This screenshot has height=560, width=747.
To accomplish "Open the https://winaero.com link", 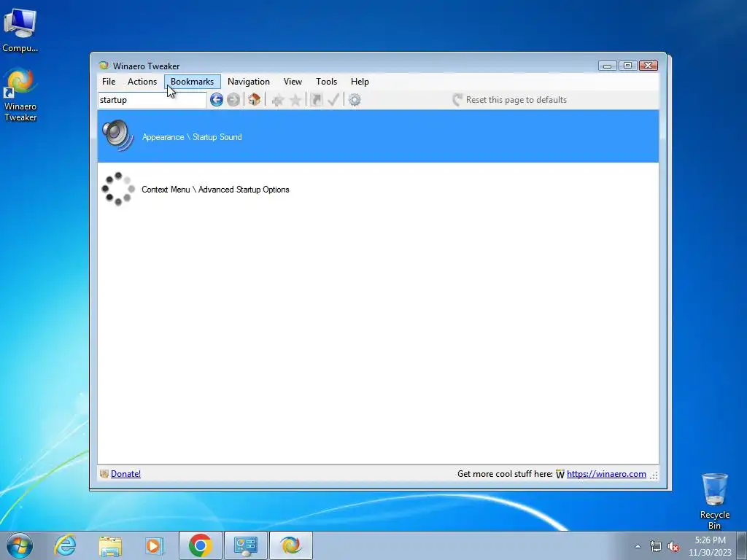I will [x=606, y=474].
